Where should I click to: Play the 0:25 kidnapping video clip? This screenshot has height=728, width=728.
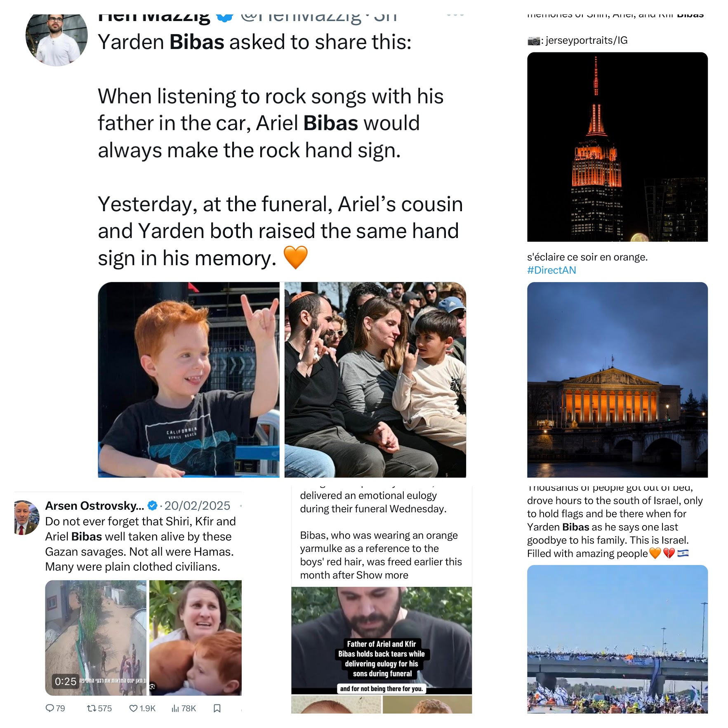[96, 638]
